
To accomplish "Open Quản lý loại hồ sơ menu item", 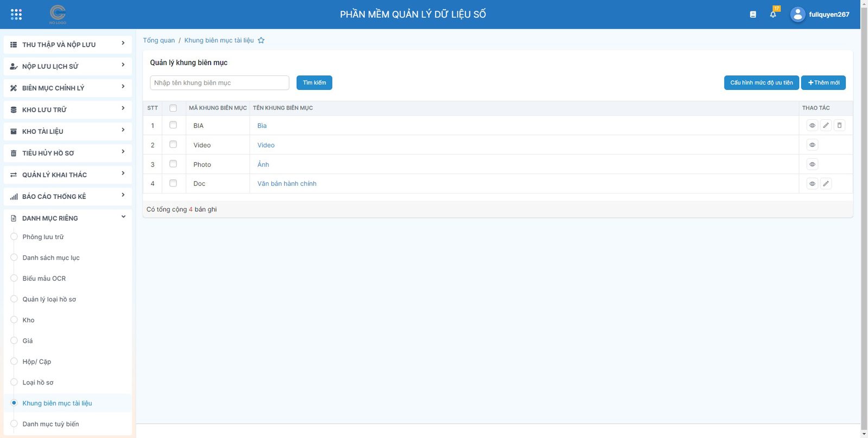I will [49, 299].
